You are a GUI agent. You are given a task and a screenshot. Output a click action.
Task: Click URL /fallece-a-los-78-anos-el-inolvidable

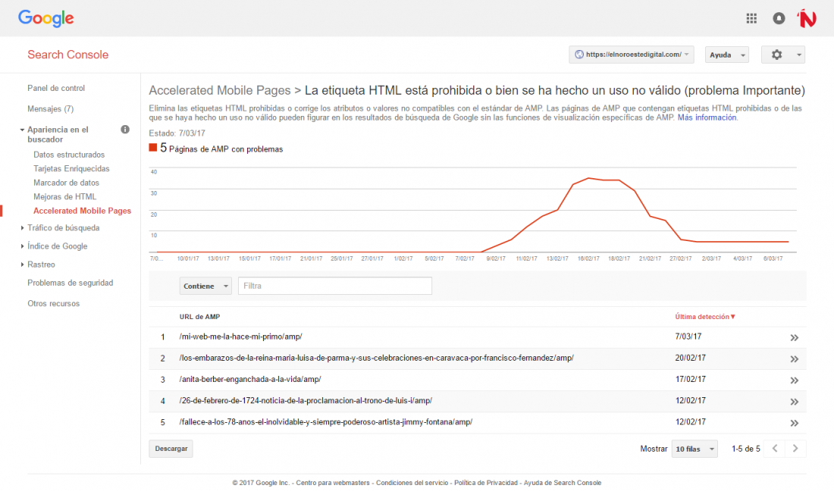click(x=325, y=421)
